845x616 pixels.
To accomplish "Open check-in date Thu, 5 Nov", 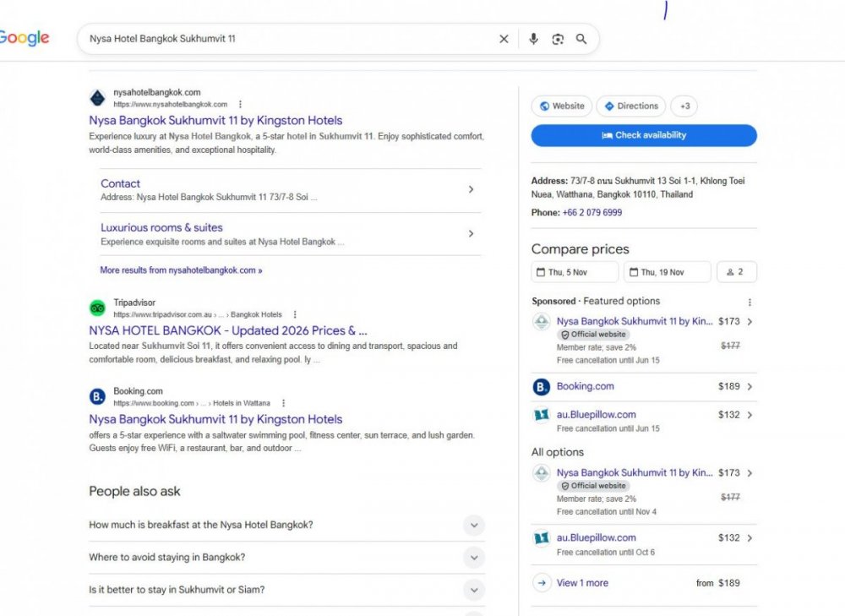I will [575, 272].
